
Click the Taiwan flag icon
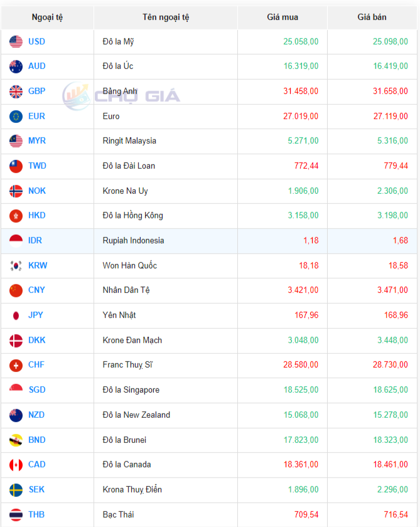[x=16, y=166]
